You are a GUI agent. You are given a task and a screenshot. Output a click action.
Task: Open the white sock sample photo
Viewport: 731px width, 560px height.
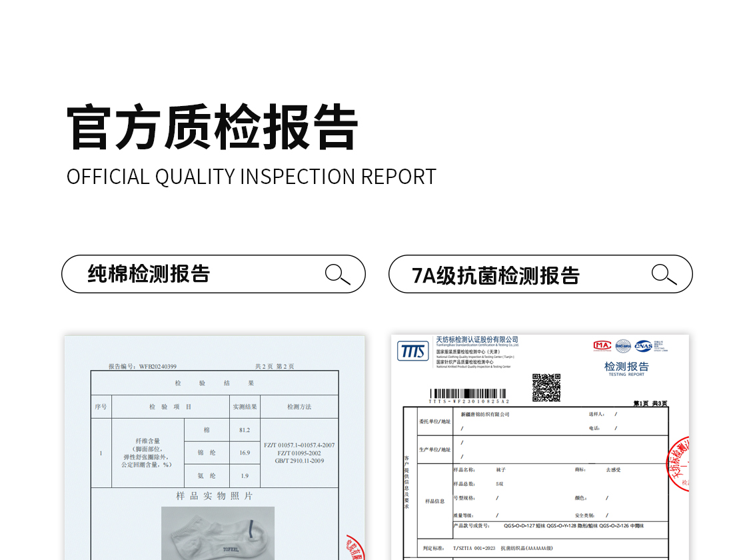pos(218,533)
